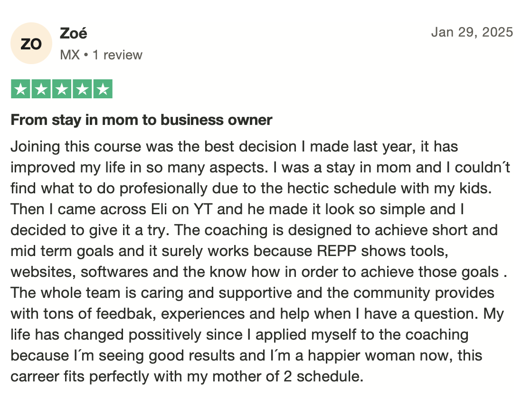The width and height of the screenshot is (532, 399).
Task: Open reviewer Zoé's profile name
Action: pyautogui.click(x=73, y=33)
